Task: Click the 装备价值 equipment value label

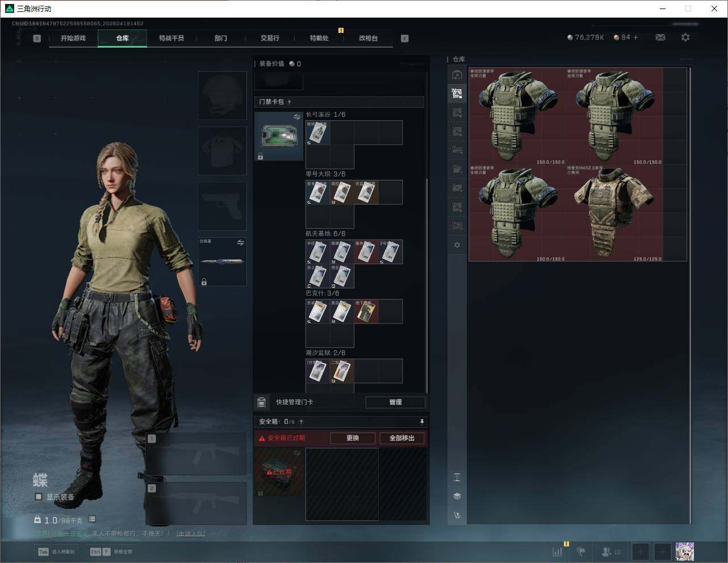Action: pos(271,64)
